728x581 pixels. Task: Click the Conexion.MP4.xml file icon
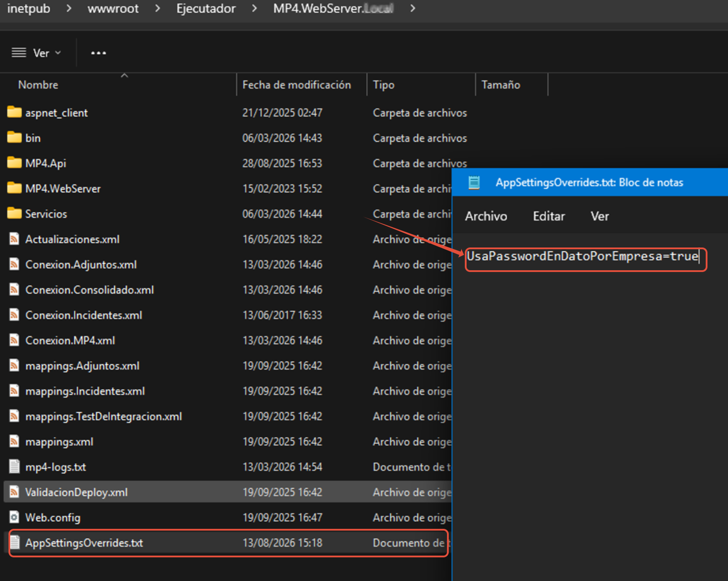point(14,340)
